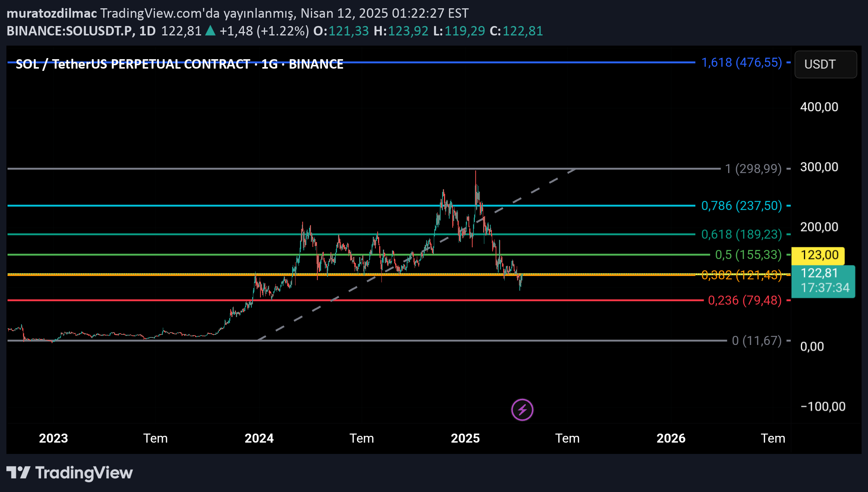Click the +1,48 (+1.22%) change text

(264, 31)
